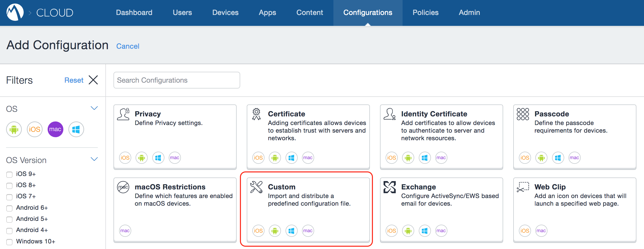Filter by Android OS icon
Viewport: 644px width, 249px height.
point(14,129)
